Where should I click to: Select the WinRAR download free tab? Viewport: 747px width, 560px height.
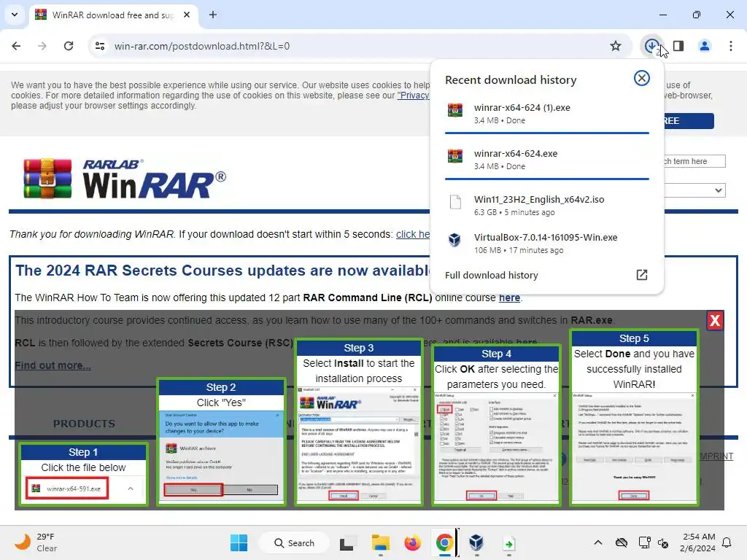113,15
